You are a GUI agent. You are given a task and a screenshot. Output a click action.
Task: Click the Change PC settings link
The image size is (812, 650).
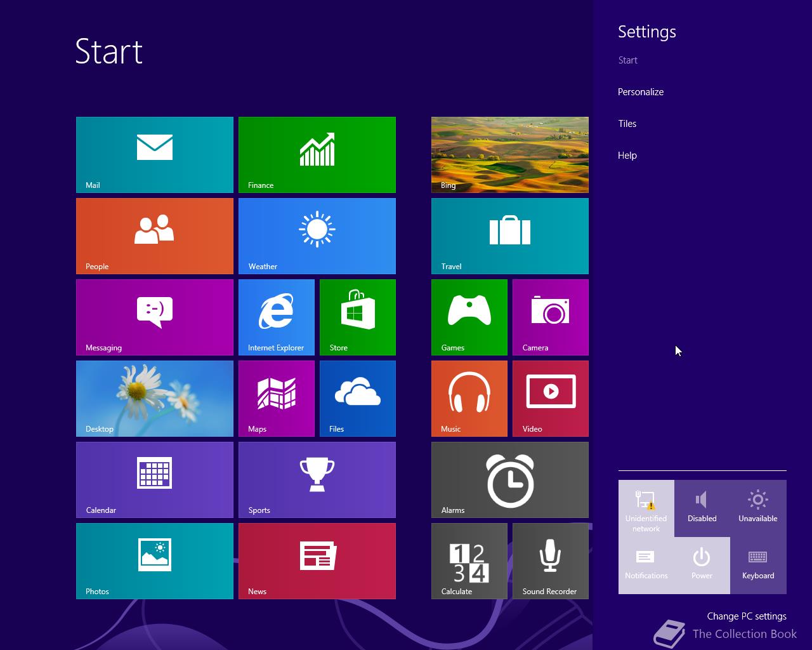pos(747,616)
